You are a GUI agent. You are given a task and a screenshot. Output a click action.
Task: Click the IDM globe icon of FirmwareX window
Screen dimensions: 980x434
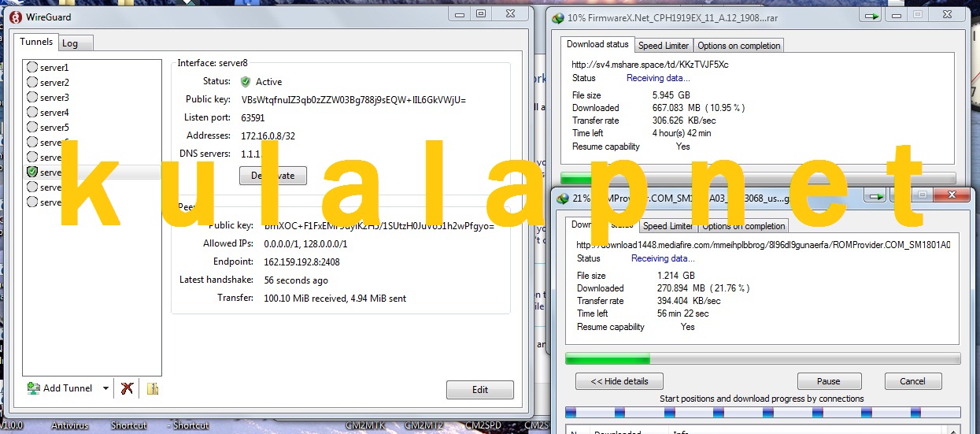coord(558,18)
